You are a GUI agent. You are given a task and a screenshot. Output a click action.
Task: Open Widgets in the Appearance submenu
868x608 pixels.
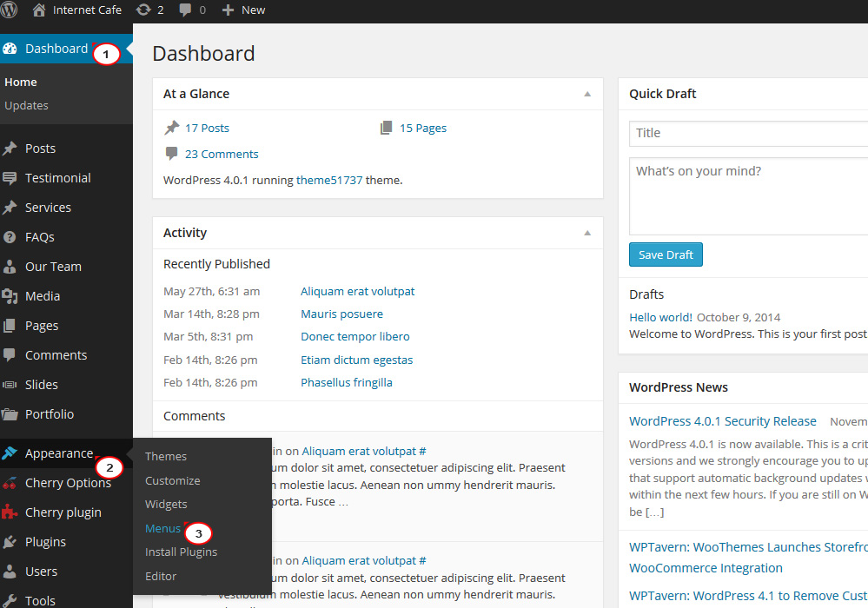[166, 505]
